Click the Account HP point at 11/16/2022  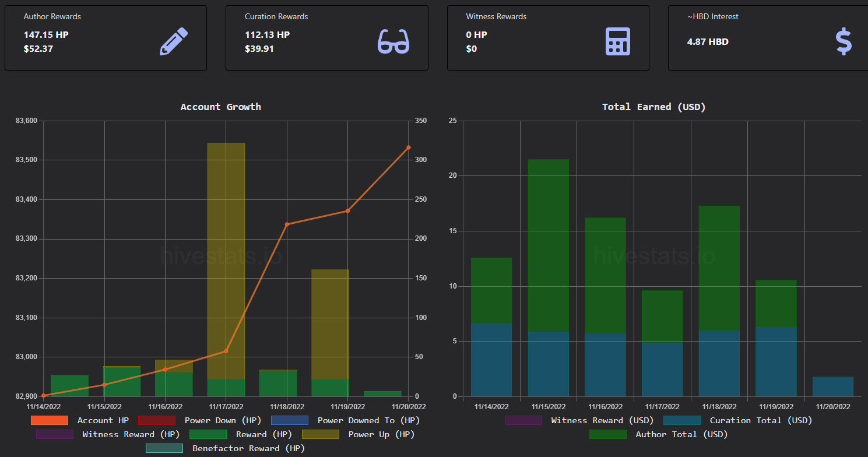165,370
